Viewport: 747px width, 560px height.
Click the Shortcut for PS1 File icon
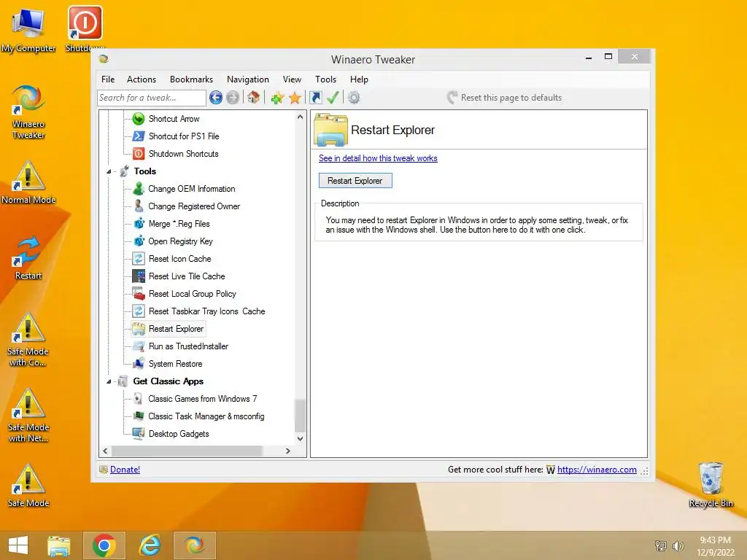[x=138, y=136]
